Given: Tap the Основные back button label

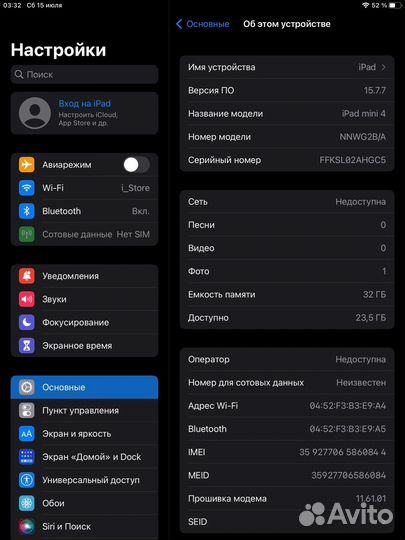Looking at the screenshot, I should (x=208, y=24).
